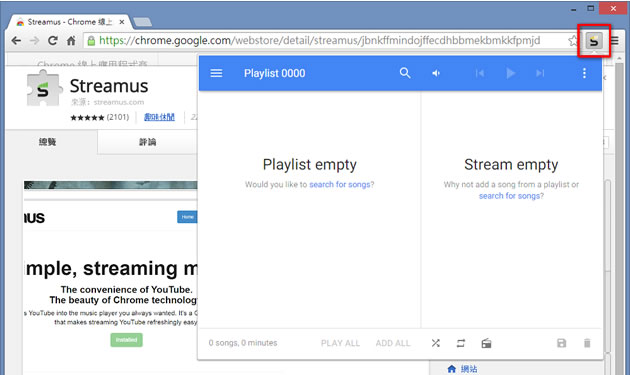Skip to the next song
The width and height of the screenshot is (630, 375).
click(x=540, y=73)
